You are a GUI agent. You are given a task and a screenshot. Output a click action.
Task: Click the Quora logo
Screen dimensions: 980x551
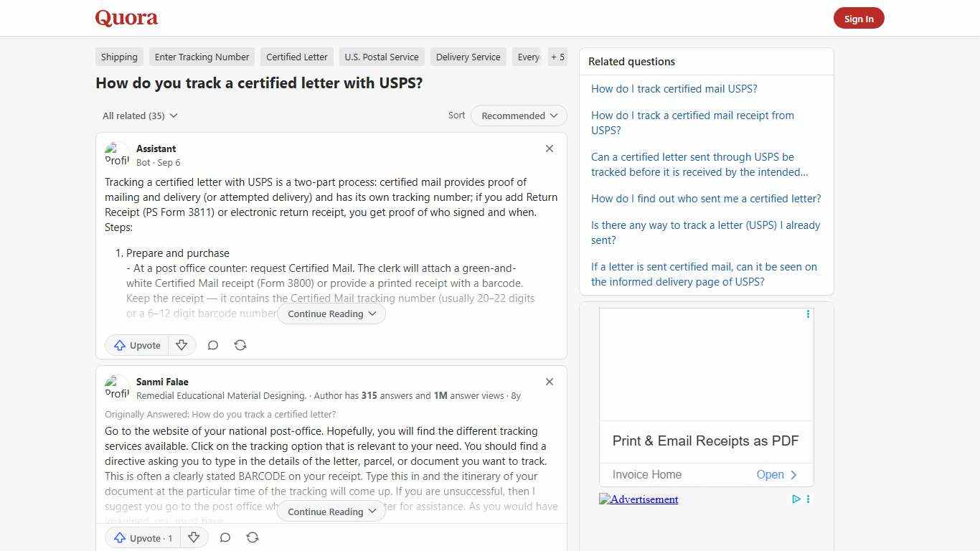point(126,18)
